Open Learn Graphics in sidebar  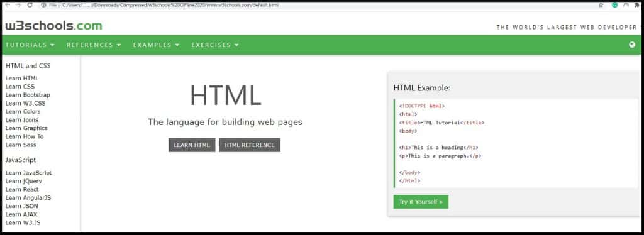(x=26, y=128)
